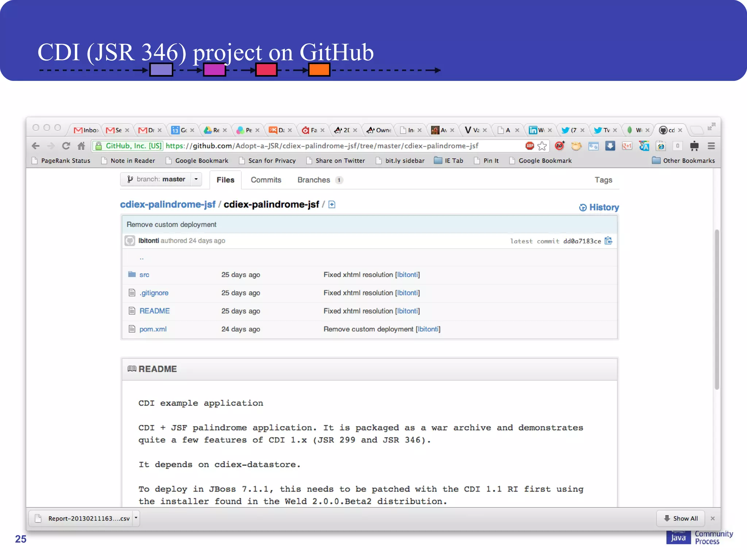Image resolution: width=747 pixels, height=560 pixels.
Task: Open the Other Bookmarks folder
Action: (x=684, y=160)
